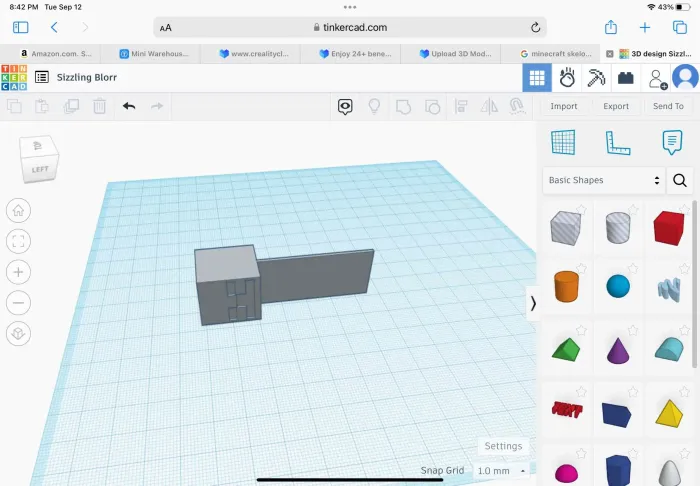700x486 pixels.
Task: Zoom in with the plus icon
Action: [19, 272]
